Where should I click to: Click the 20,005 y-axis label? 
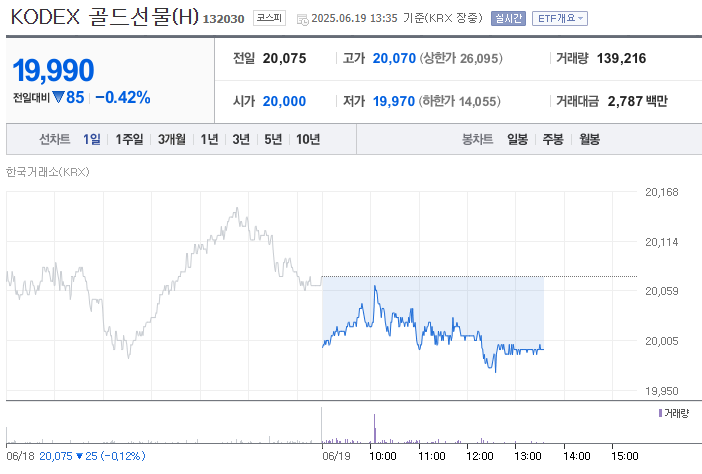pyautogui.click(x=661, y=341)
